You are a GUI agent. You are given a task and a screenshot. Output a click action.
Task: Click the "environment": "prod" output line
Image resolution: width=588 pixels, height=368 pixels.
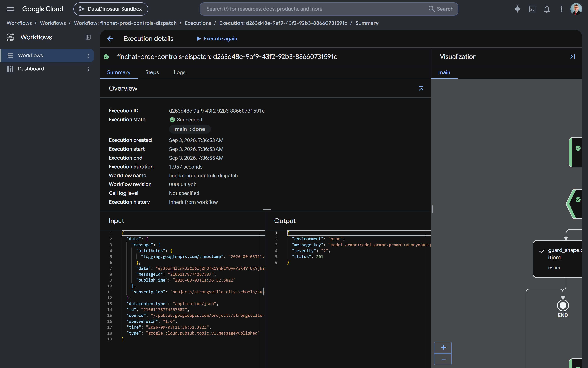click(x=318, y=239)
